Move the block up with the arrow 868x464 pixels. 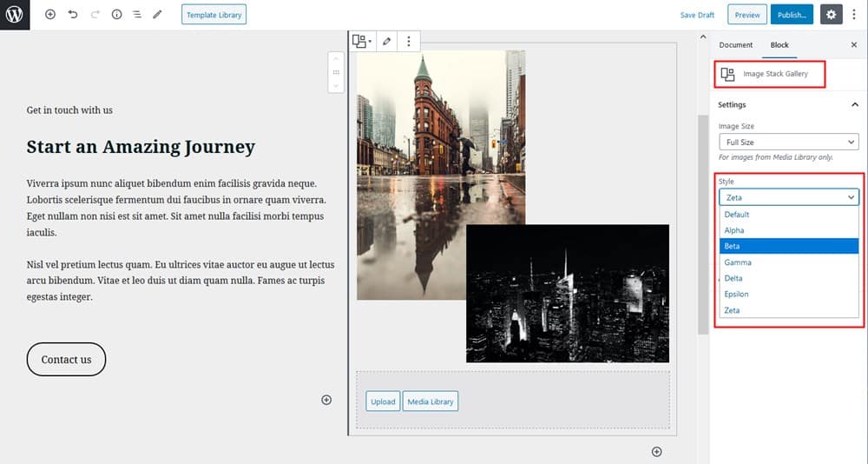[x=336, y=59]
